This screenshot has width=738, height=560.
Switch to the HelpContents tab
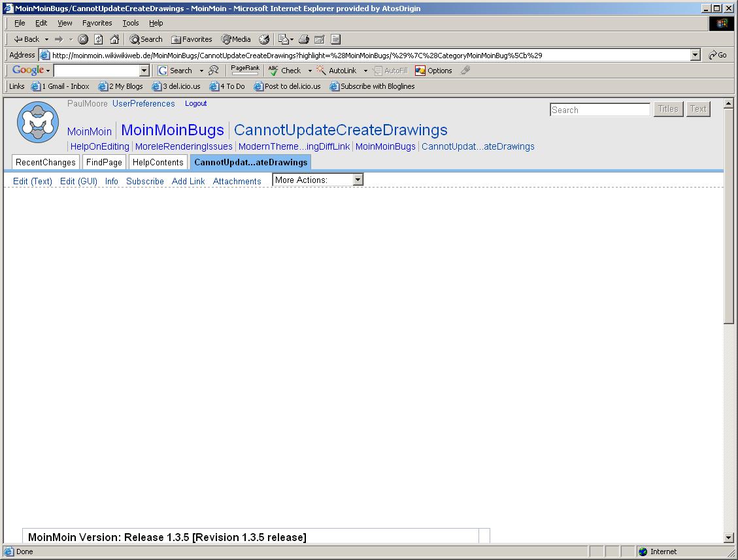[x=158, y=162]
